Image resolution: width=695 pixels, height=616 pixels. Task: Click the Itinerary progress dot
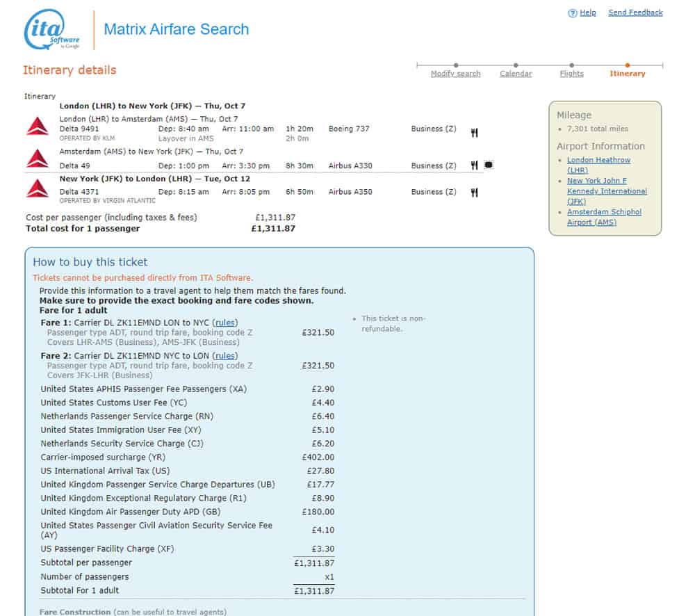627,65
